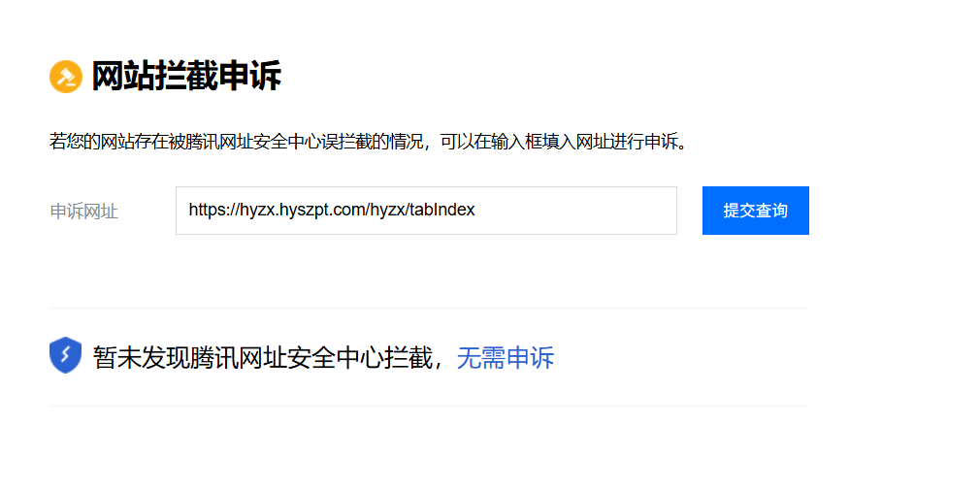Select the 网站拦截申诉 page heading
Screen dimensions: 980x491
click(x=187, y=77)
